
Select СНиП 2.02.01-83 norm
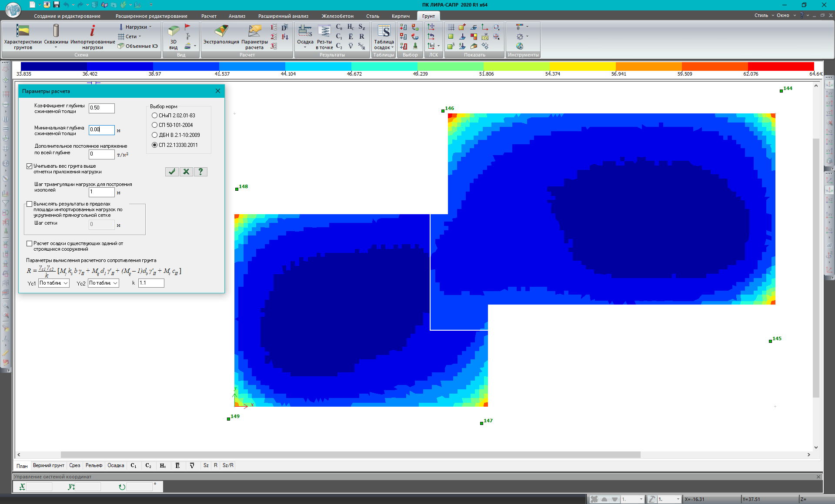click(155, 116)
